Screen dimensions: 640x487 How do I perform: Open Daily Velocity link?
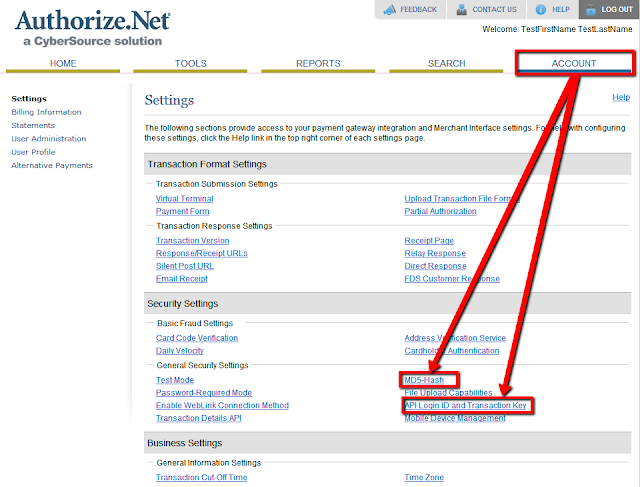(x=180, y=351)
